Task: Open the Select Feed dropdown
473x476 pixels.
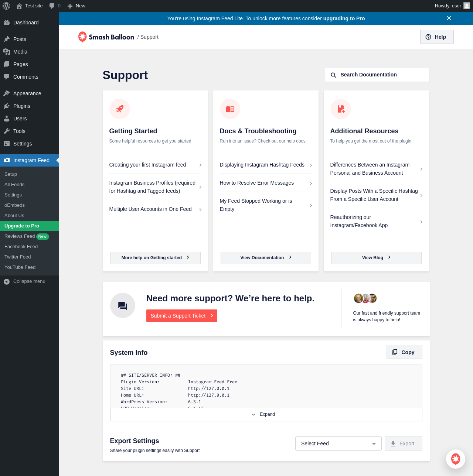Action: click(338, 444)
